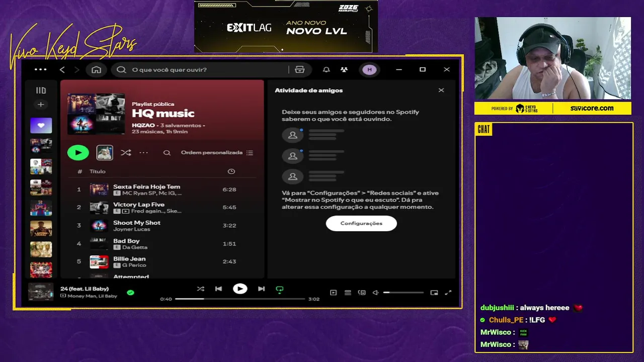The height and width of the screenshot is (362, 644).
Task: Open the artist link "G Perico"
Action: pyautogui.click(x=134, y=265)
